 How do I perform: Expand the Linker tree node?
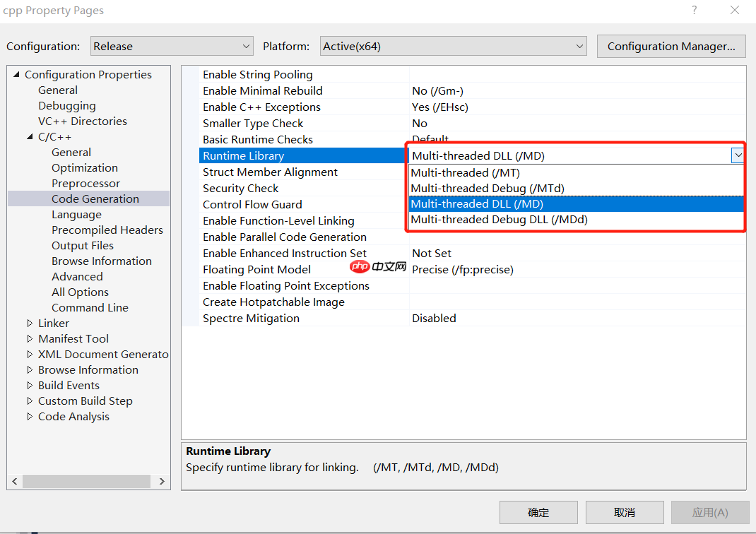(x=30, y=323)
